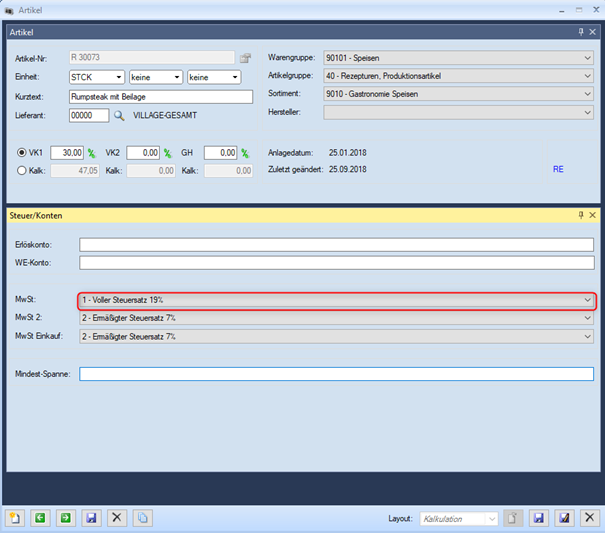Select the VK1 radio button

click(23, 153)
